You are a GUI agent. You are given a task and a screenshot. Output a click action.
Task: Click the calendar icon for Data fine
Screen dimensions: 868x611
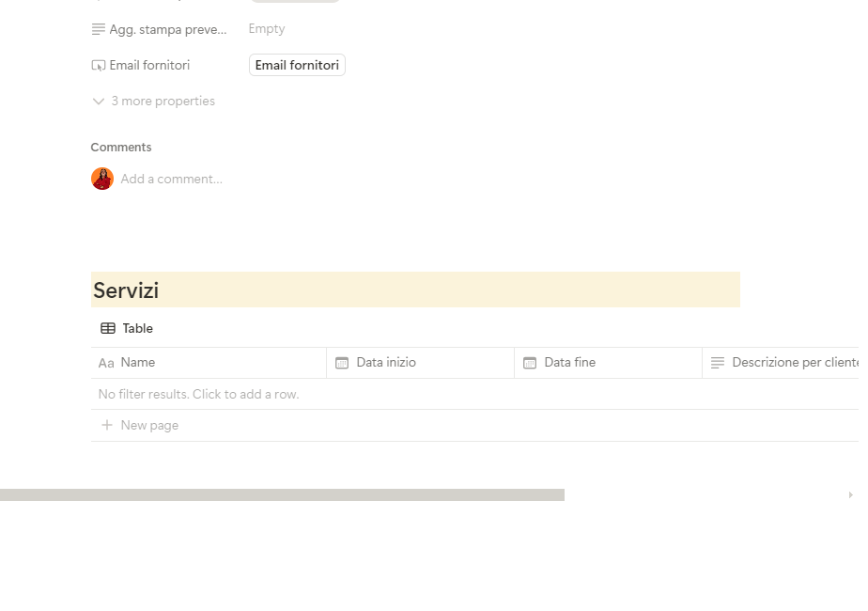pos(530,363)
